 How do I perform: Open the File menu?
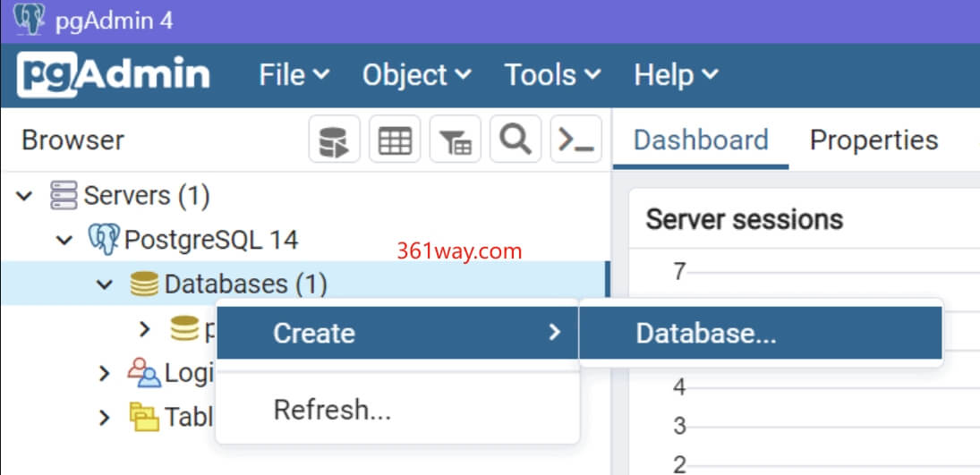(294, 75)
